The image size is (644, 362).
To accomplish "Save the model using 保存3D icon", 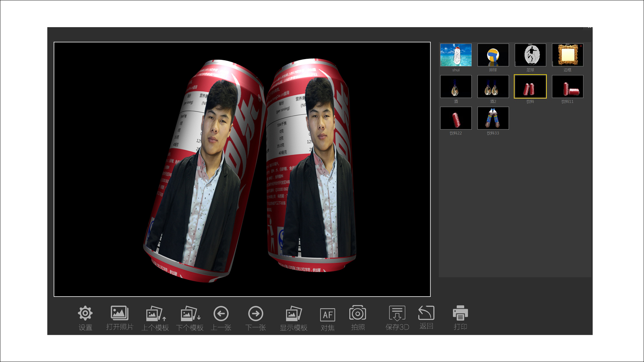I will [x=397, y=313].
